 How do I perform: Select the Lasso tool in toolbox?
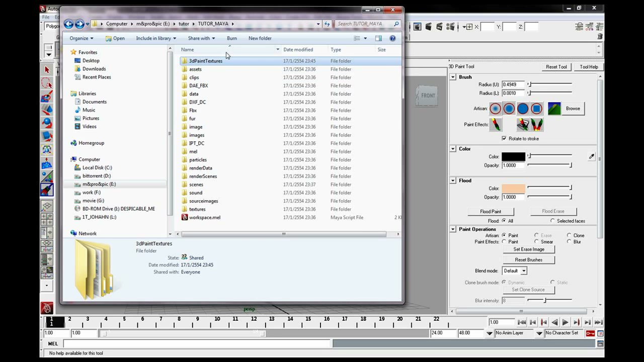coord(47,83)
